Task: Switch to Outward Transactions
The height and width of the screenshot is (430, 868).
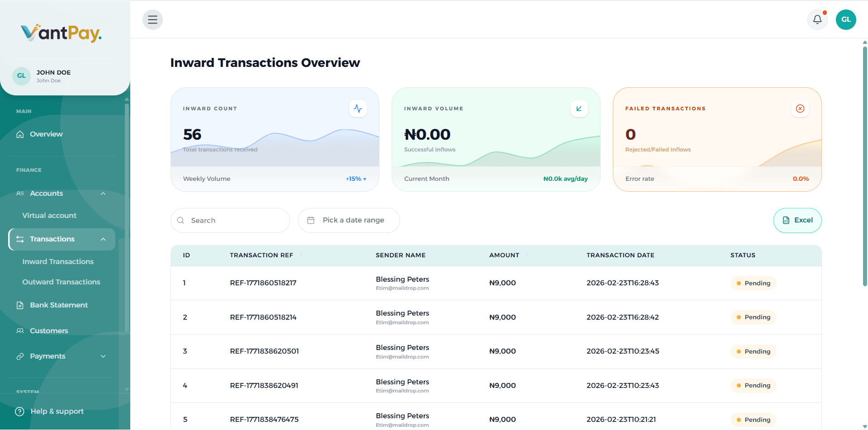Action: (x=61, y=282)
